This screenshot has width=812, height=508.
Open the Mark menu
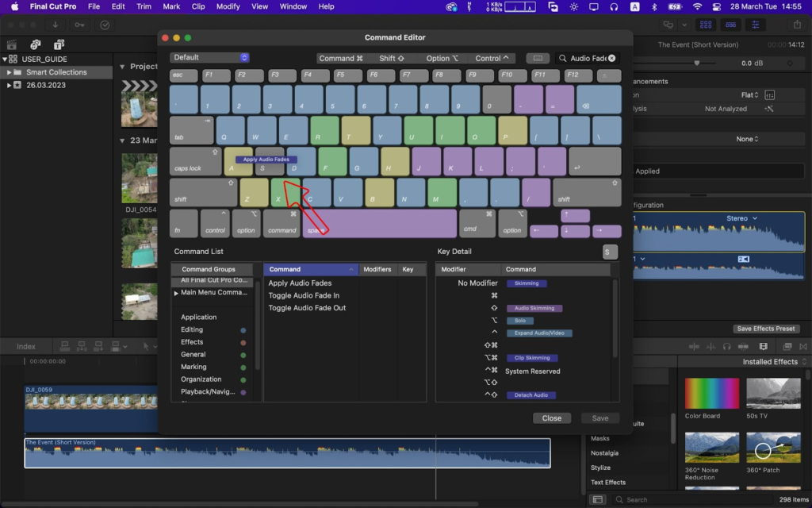pos(171,6)
